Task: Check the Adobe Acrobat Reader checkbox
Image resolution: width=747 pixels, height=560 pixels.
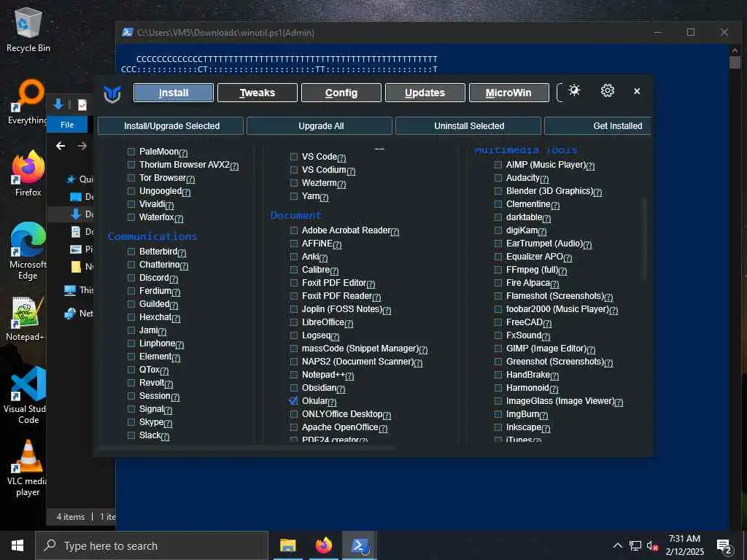Action: [293, 230]
